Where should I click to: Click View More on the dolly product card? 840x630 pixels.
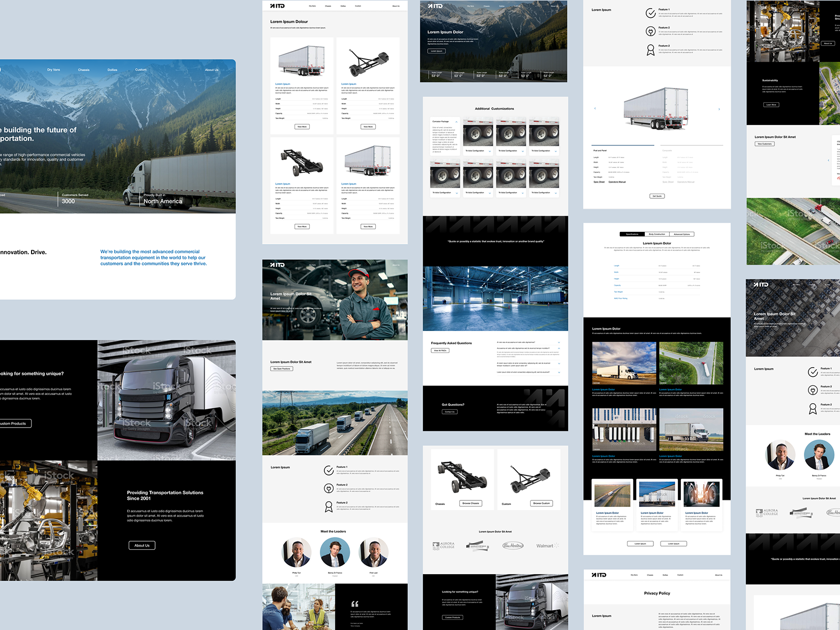[x=368, y=127]
